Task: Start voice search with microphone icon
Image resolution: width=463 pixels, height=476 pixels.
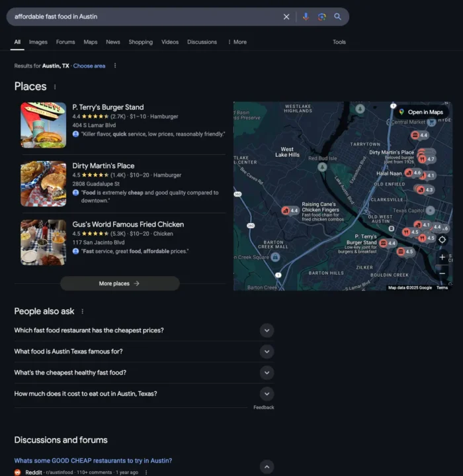Action: click(306, 17)
